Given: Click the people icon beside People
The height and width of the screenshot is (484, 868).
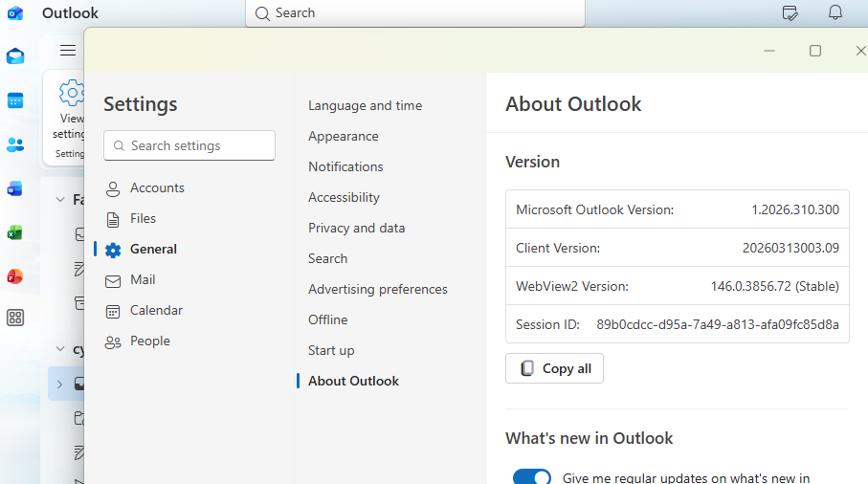Looking at the screenshot, I should pyautogui.click(x=113, y=342).
